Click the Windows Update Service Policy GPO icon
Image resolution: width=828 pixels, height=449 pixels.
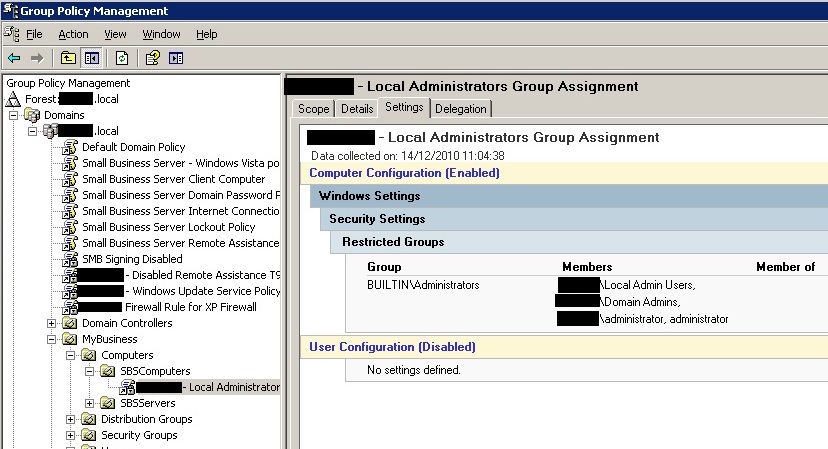[x=70, y=291]
